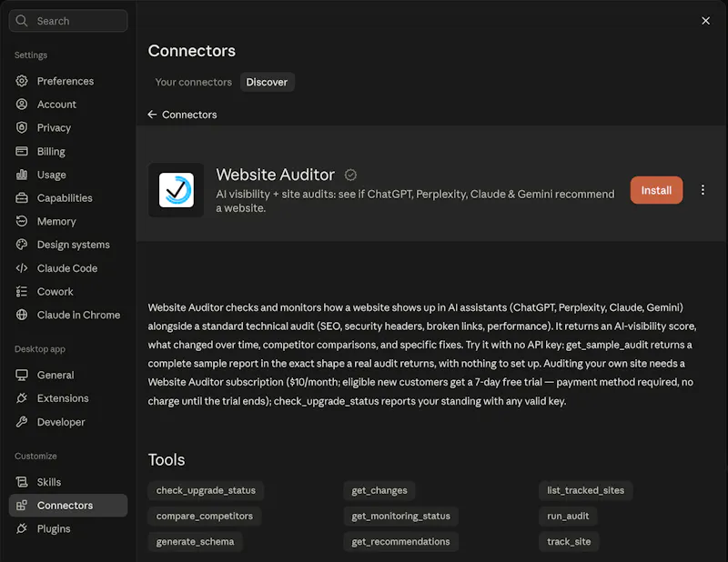Image resolution: width=728 pixels, height=562 pixels.
Task: Open the Developer section
Action: point(68,422)
